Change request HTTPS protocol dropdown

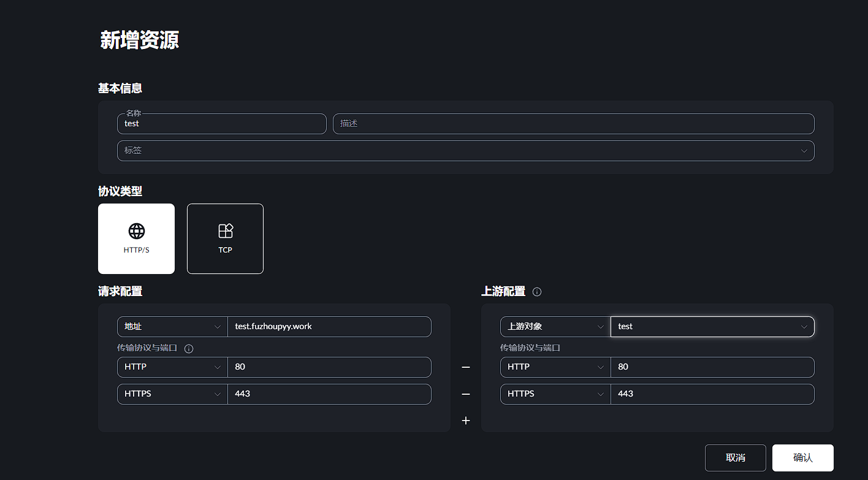(172, 394)
